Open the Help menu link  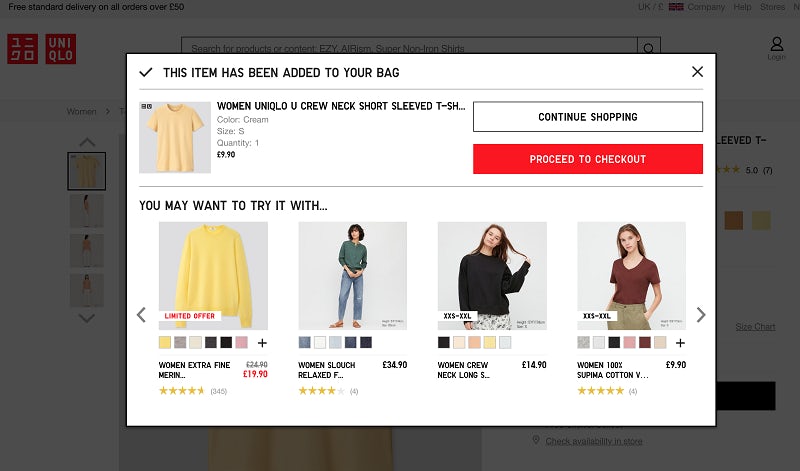[742, 7]
